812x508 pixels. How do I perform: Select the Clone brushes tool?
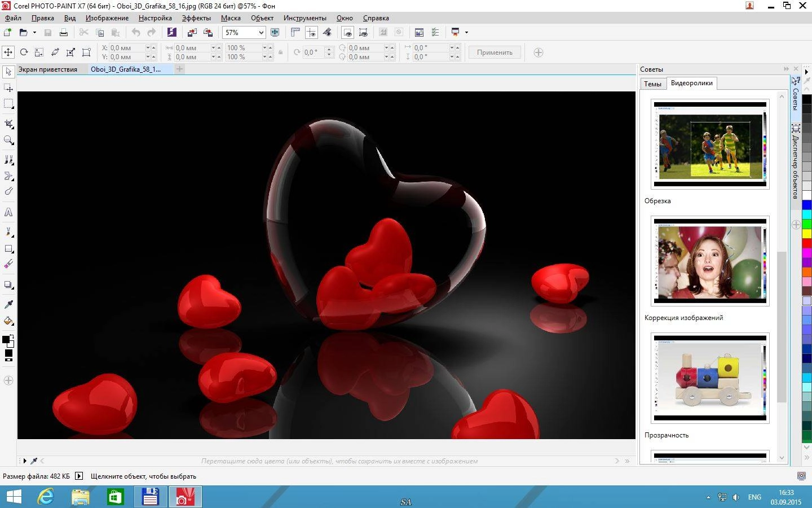click(8, 160)
